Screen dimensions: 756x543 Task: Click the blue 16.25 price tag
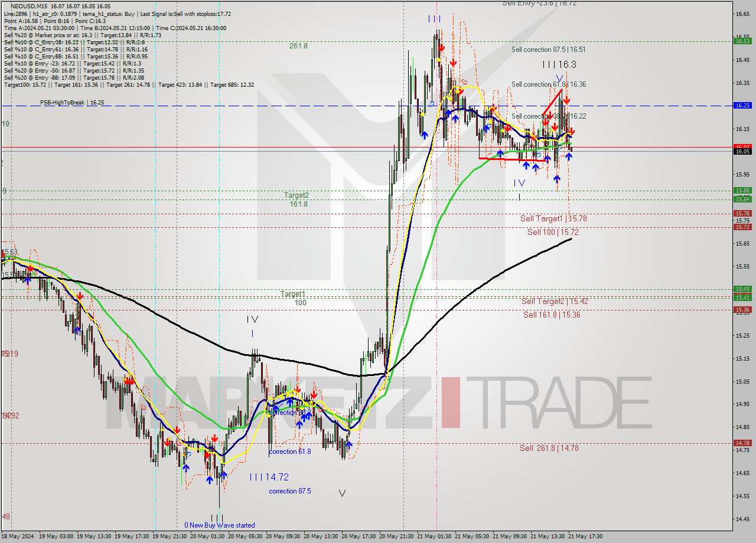pos(742,106)
